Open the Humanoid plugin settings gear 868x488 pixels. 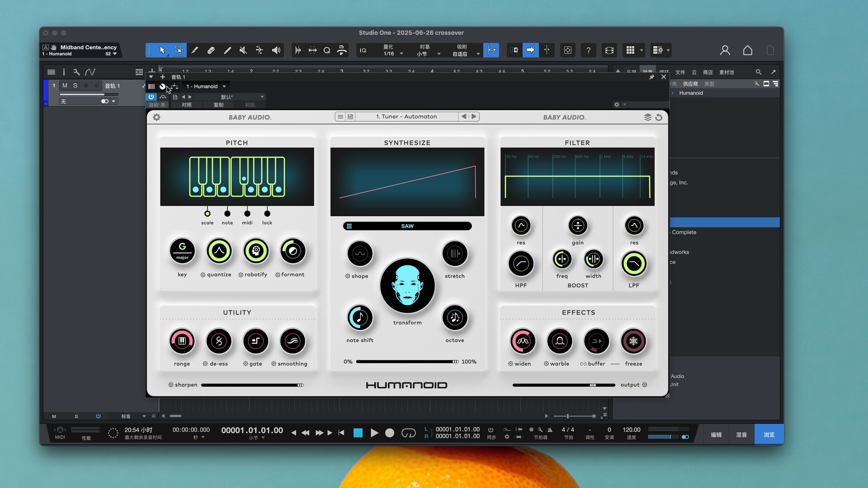(157, 117)
